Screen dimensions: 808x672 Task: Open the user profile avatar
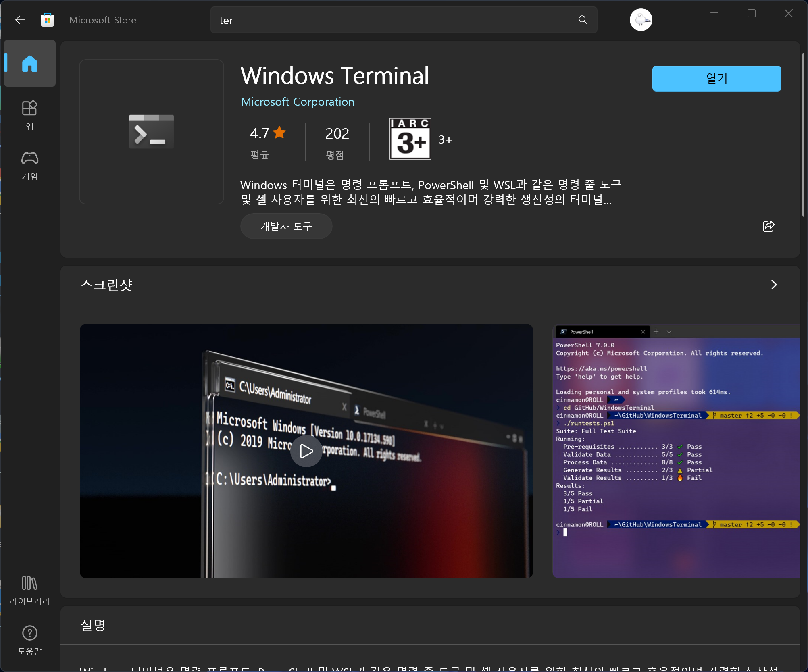[x=641, y=20]
